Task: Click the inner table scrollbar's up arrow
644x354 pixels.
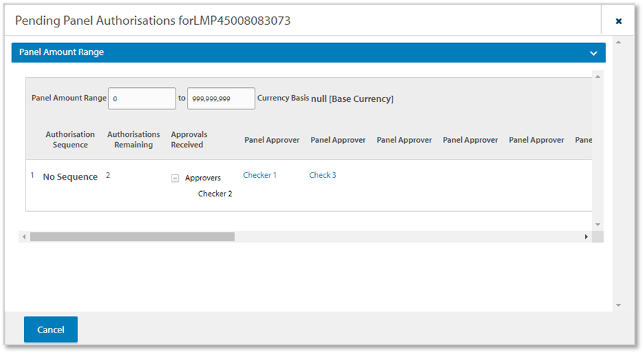Action: pos(598,76)
